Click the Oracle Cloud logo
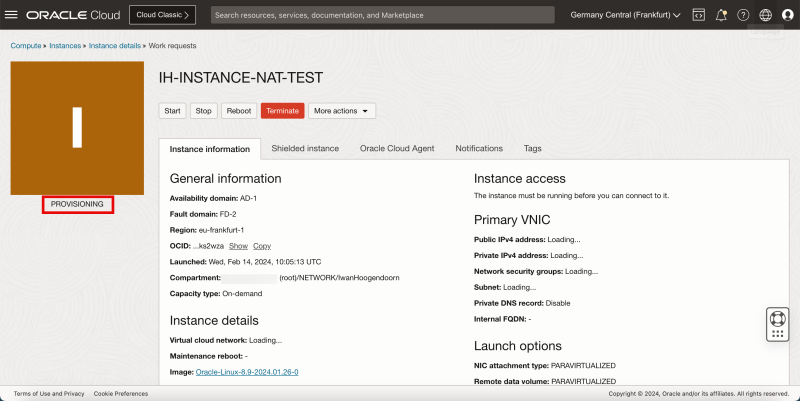 coord(73,15)
